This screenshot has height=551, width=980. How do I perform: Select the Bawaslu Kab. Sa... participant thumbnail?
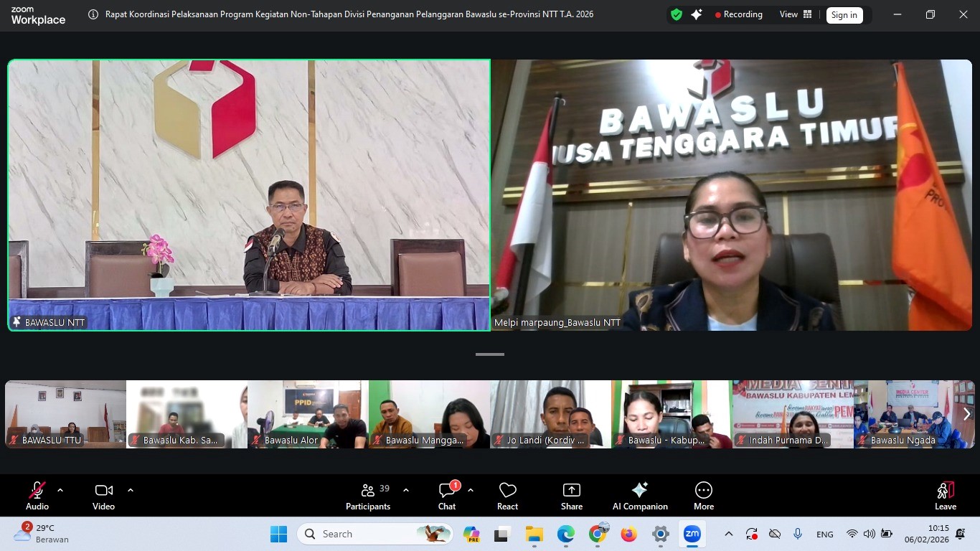coord(187,415)
